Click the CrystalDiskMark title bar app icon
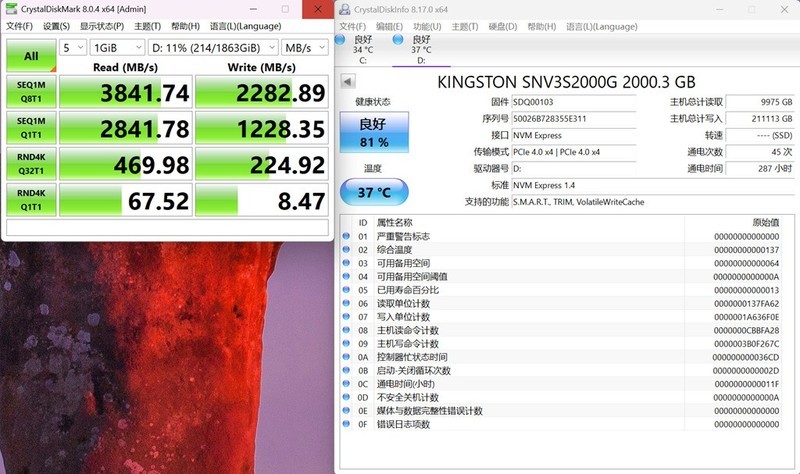The width and height of the screenshot is (800, 474). coord(11,9)
